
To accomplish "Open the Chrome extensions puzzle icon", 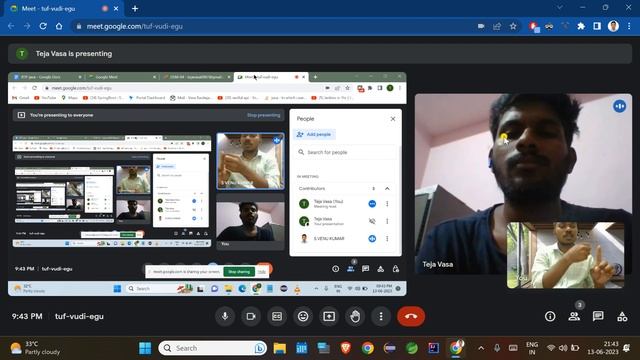I will point(581,26).
